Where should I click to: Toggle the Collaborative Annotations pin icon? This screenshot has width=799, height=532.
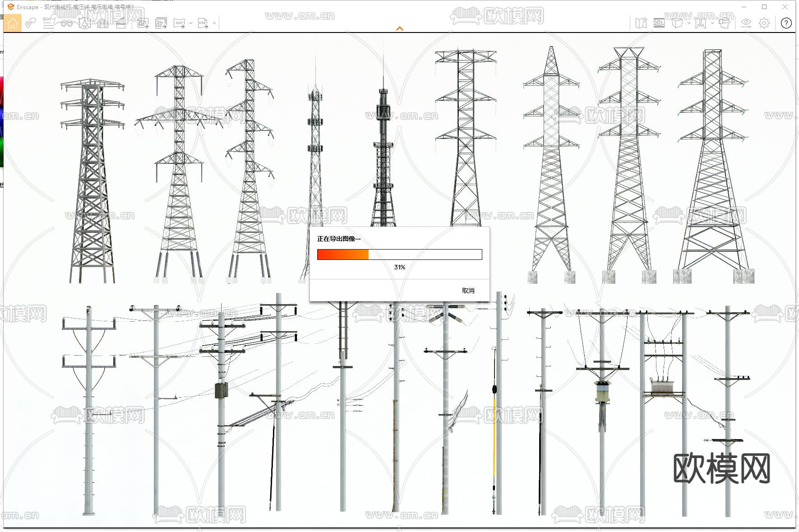30,23
